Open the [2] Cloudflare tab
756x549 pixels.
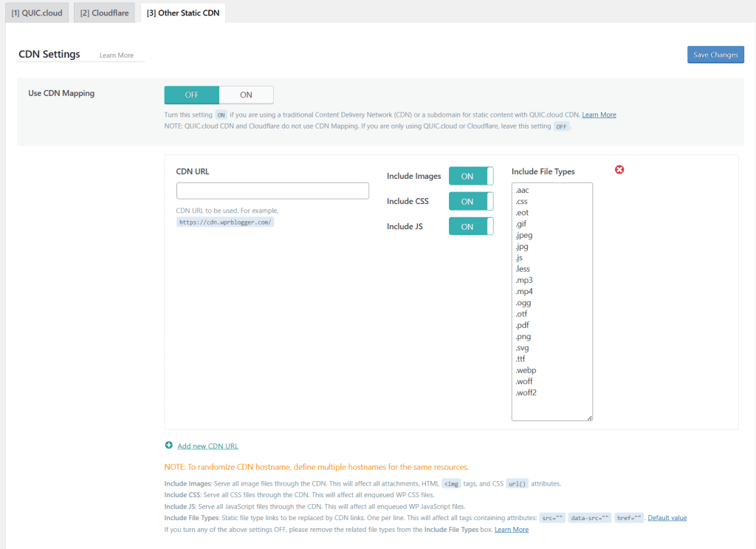[103, 13]
